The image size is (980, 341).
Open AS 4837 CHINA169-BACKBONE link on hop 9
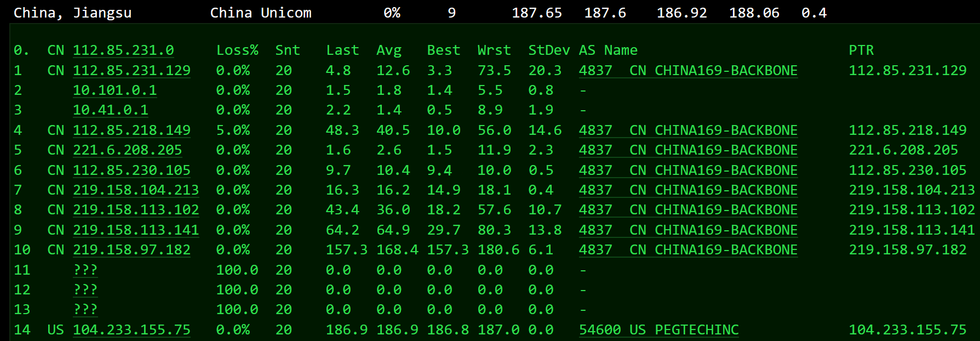pyautogui.click(x=688, y=230)
